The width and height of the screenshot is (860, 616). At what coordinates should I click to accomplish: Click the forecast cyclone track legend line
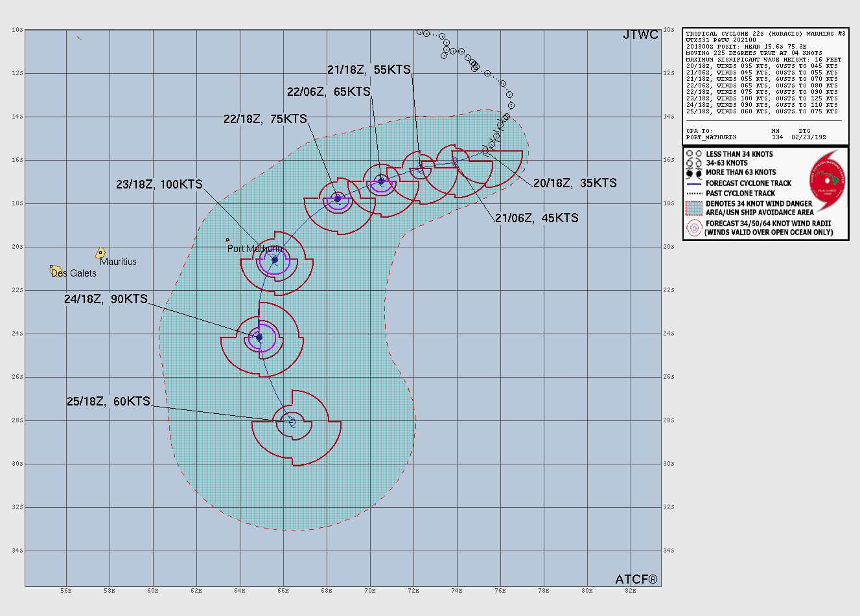point(694,183)
